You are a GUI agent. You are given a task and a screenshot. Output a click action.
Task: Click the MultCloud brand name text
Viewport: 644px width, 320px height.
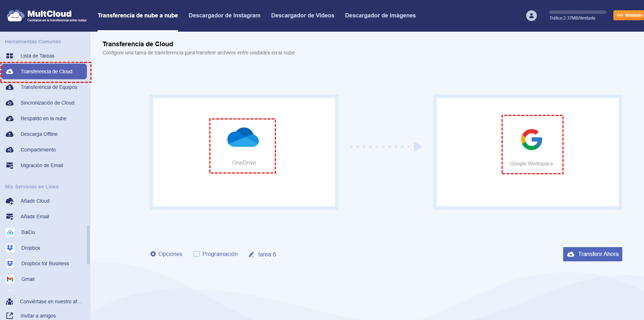tap(49, 14)
